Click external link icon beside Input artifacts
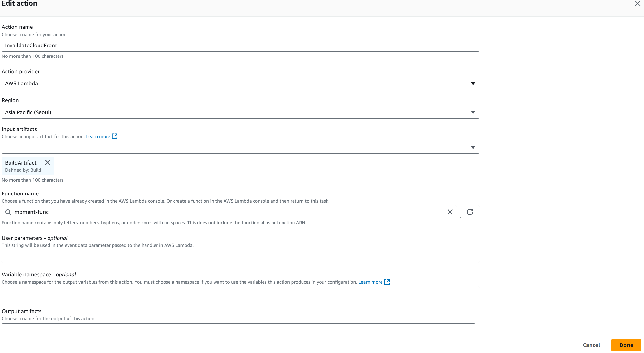The image size is (644, 353). (115, 136)
